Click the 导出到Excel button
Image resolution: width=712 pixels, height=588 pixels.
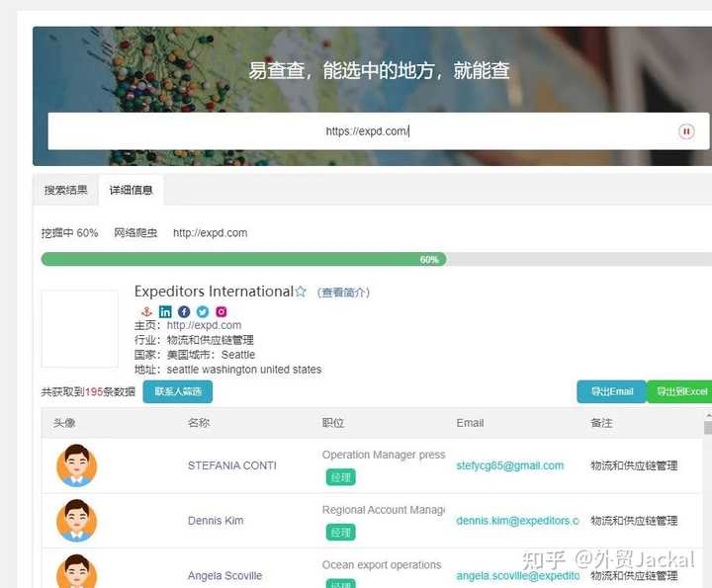[679, 391]
